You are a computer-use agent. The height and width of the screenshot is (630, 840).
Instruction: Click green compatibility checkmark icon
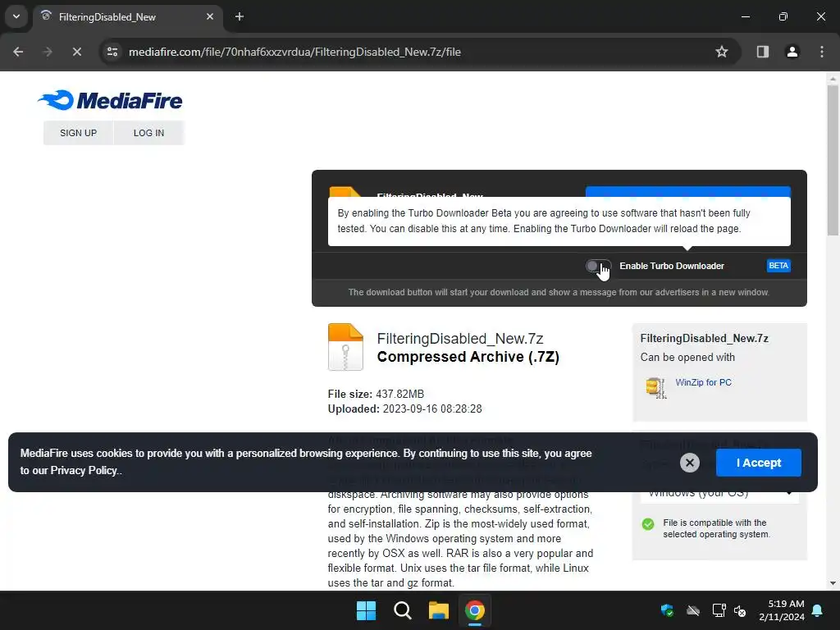648,524
